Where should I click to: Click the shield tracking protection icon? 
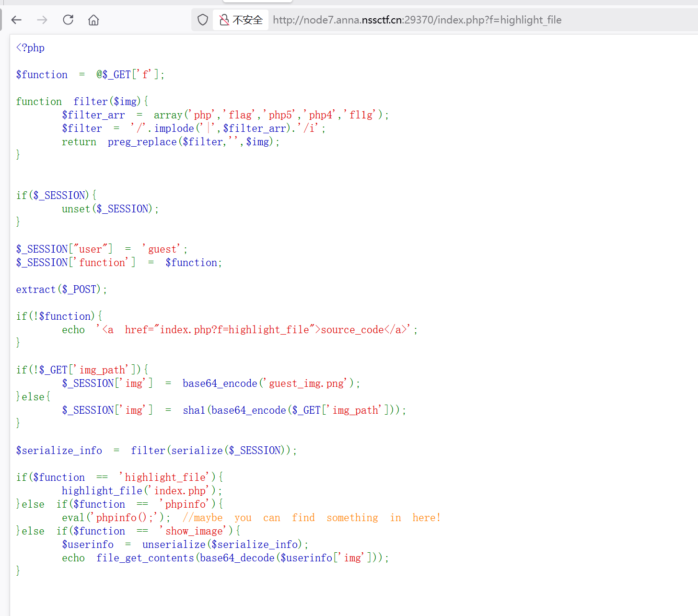point(203,20)
